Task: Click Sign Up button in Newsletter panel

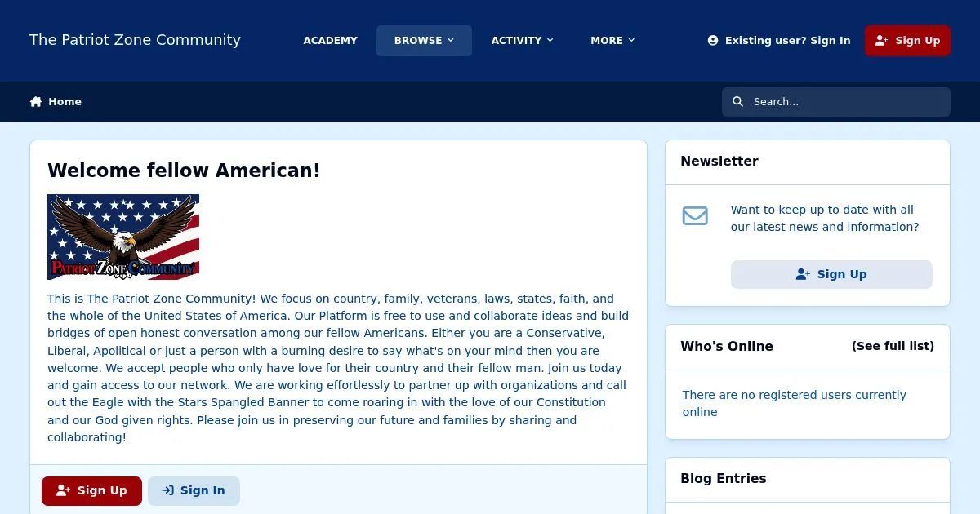Action: pos(831,274)
